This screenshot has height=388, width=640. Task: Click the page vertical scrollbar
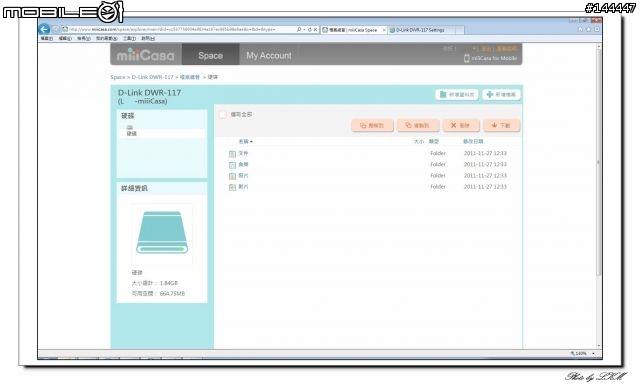(599, 163)
